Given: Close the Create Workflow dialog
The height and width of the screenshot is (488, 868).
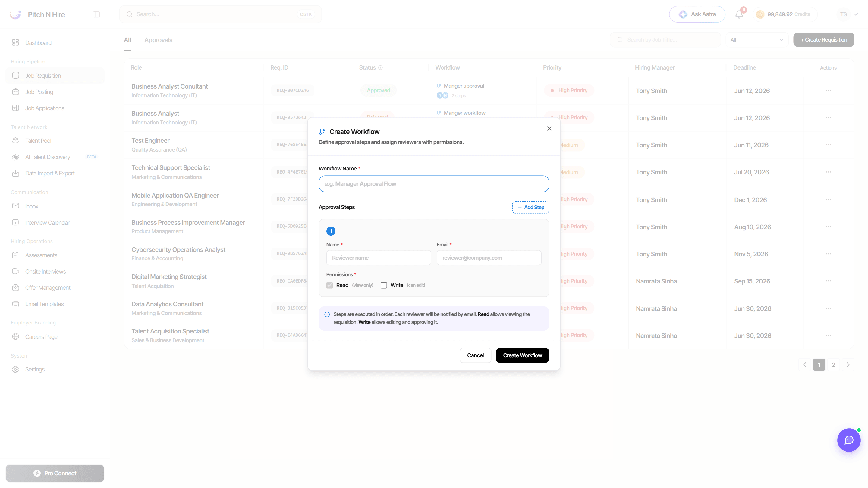Looking at the screenshot, I should tap(549, 128).
